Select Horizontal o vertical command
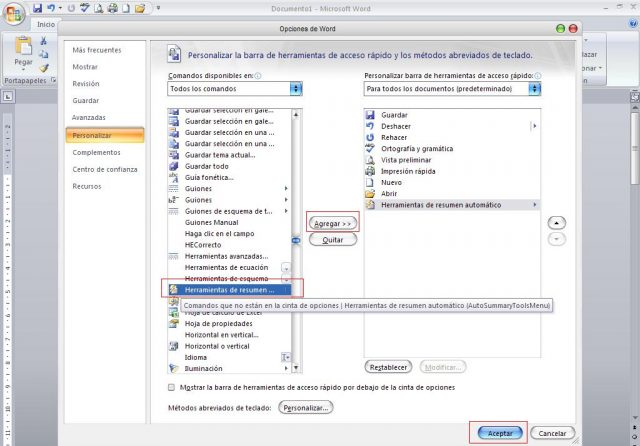The width and height of the screenshot is (640, 446). [229, 346]
